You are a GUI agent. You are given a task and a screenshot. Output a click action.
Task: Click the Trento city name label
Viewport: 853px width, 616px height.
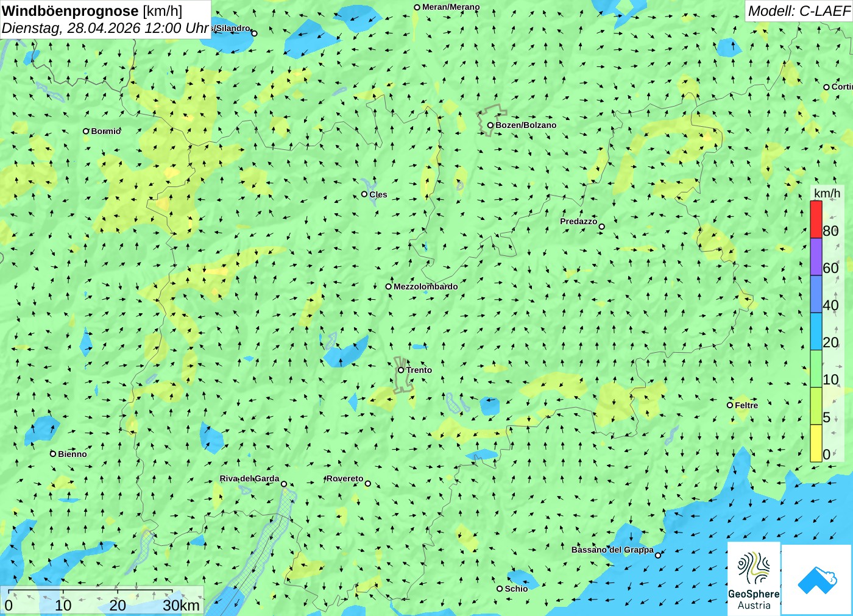(419, 370)
